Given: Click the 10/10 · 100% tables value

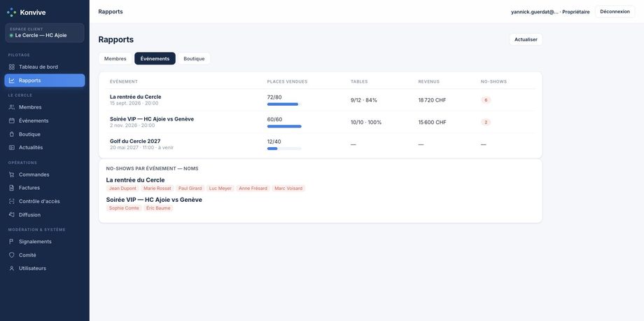Looking at the screenshot, I should [366, 123].
